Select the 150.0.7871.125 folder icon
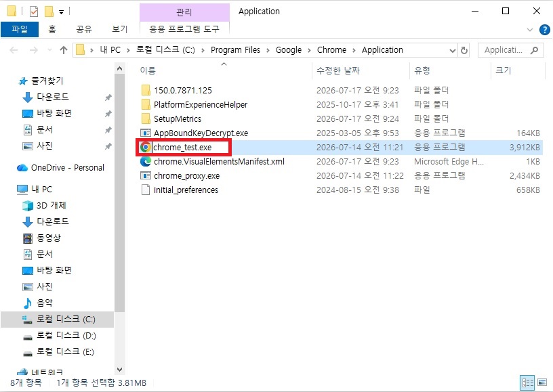Screen dimensions: 553x392 coord(146,91)
